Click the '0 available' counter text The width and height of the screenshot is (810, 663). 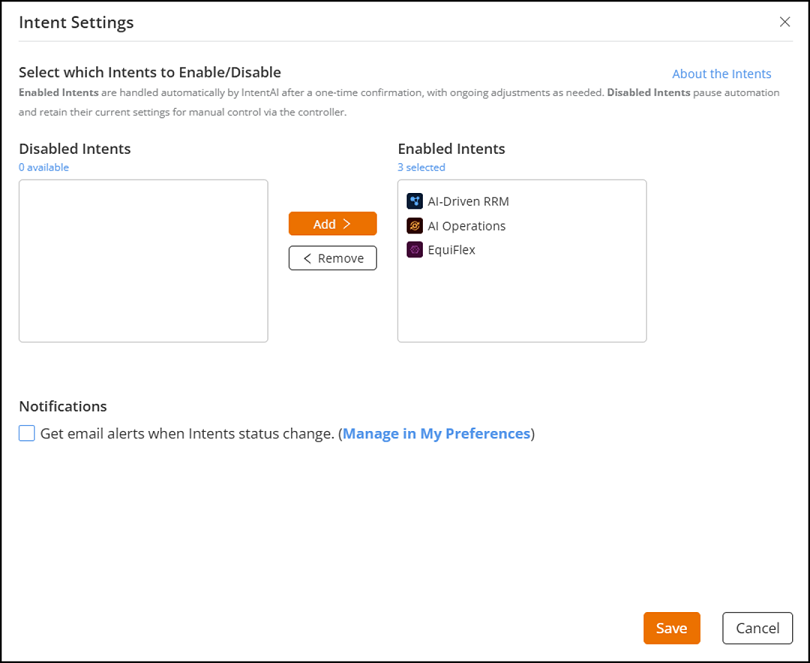pyautogui.click(x=44, y=168)
